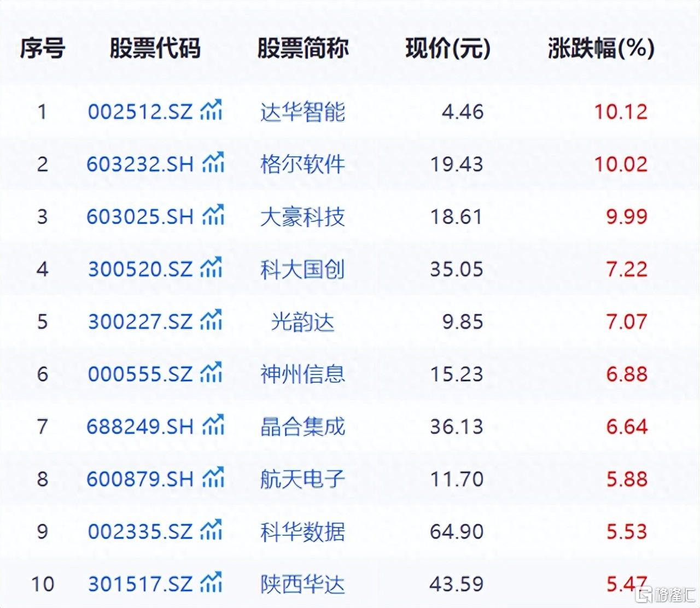
Task: Select change percentage 5.88
Action: click(627, 480)
